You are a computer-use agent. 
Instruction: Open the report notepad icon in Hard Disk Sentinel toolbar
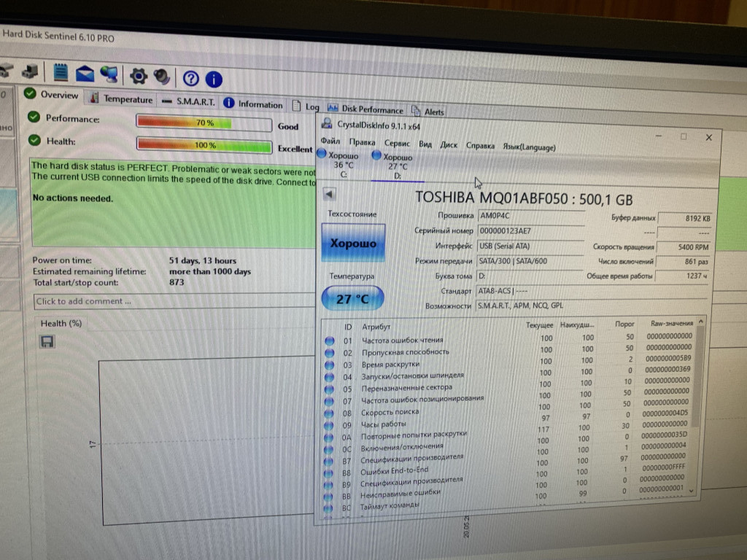pos(60,72)
